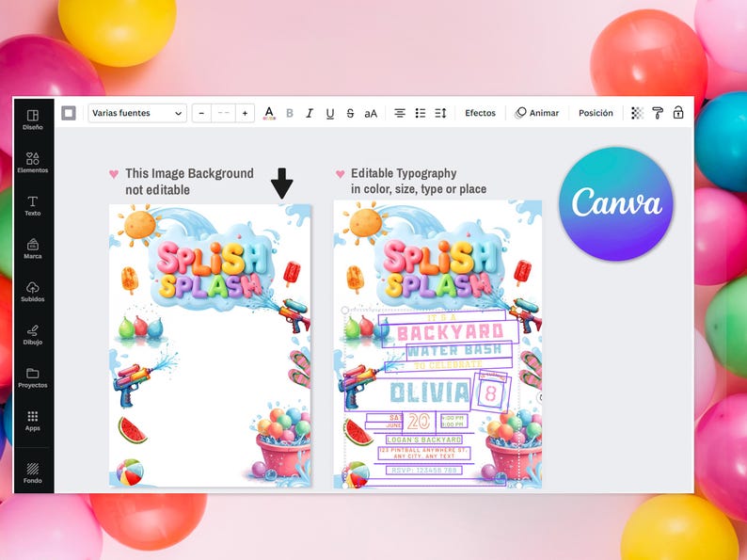Open the Efectos text effects
Image resolution: width=747 pixels, height=560 pixels.
480,113
